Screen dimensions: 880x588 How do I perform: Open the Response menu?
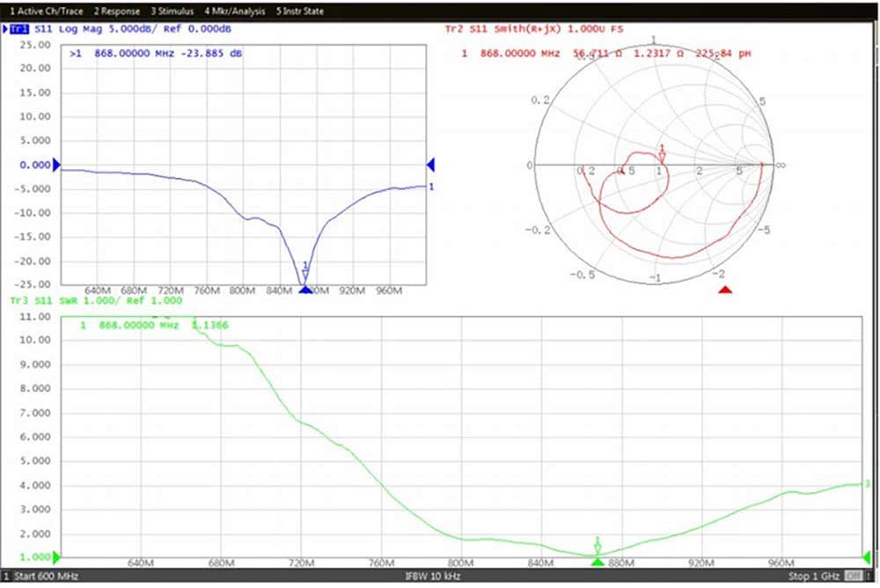tap(117, 11)
